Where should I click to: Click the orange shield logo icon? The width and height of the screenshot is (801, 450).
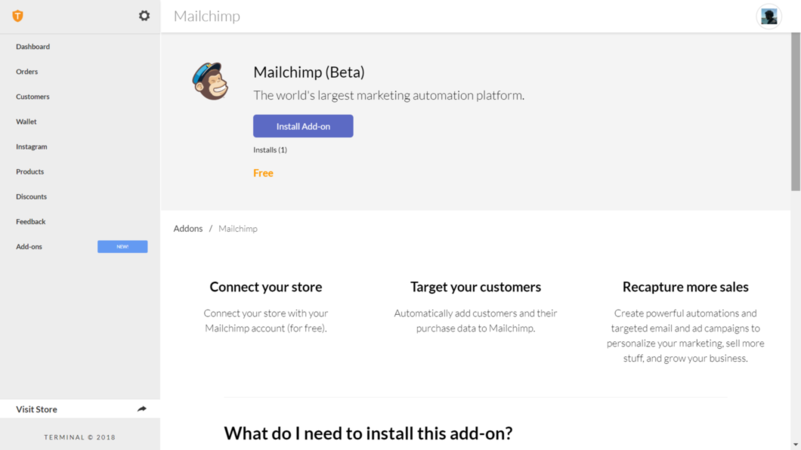tap(18, 16)
